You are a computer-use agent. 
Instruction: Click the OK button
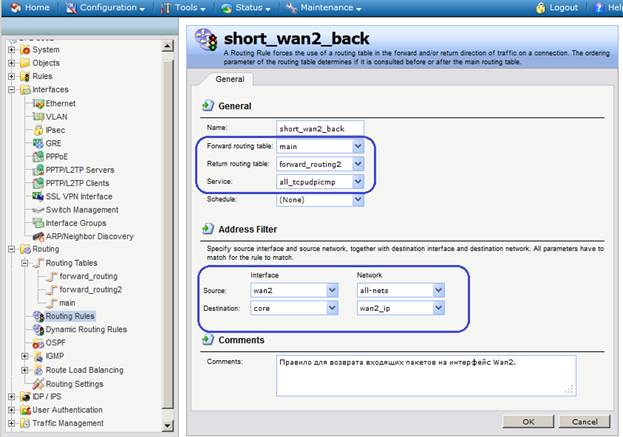click(x=528, y=422)
